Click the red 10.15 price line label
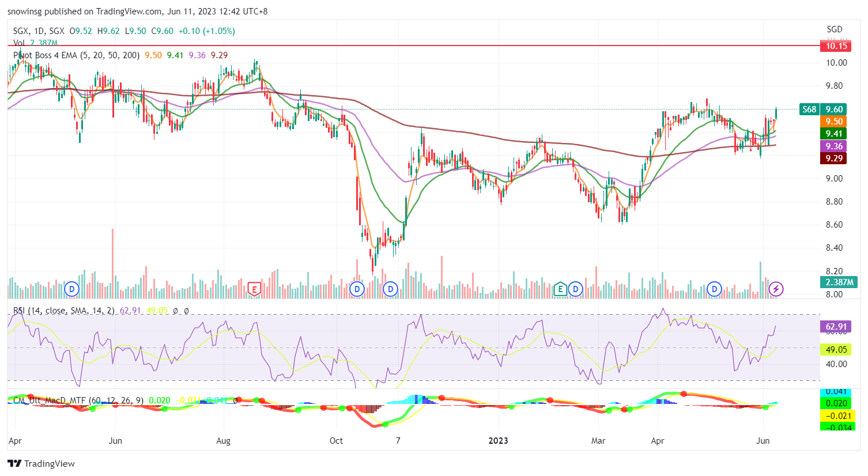The height and width of the screenshot is (476, 868). point(836,46)
